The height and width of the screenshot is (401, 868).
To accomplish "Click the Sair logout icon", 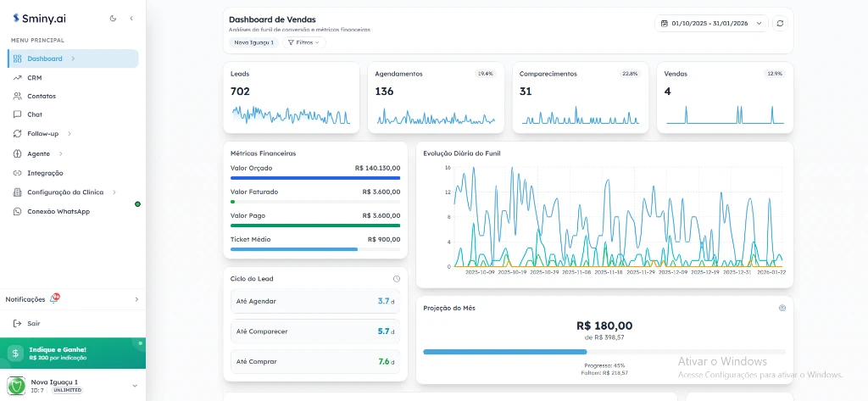I will pyautogui.click(x=18, y=323).
